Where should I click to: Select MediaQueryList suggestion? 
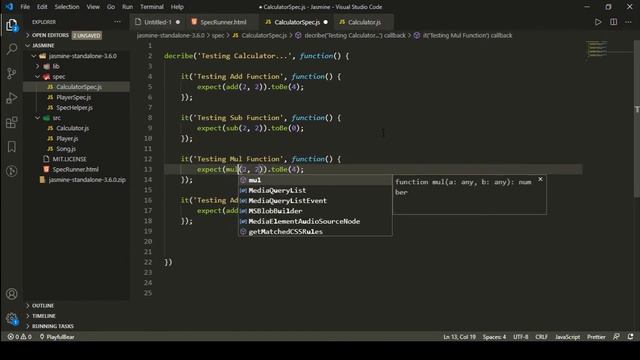[x=315, y=190]
